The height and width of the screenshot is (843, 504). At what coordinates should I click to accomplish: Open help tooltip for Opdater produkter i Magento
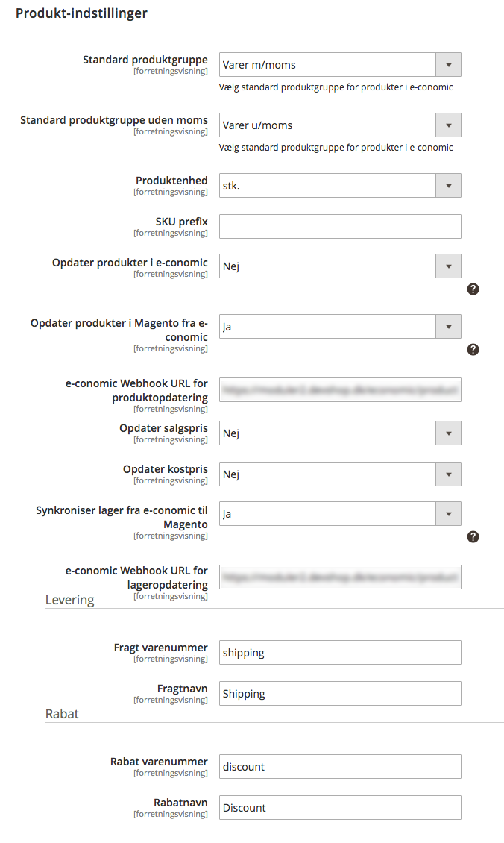coord(473,349)
